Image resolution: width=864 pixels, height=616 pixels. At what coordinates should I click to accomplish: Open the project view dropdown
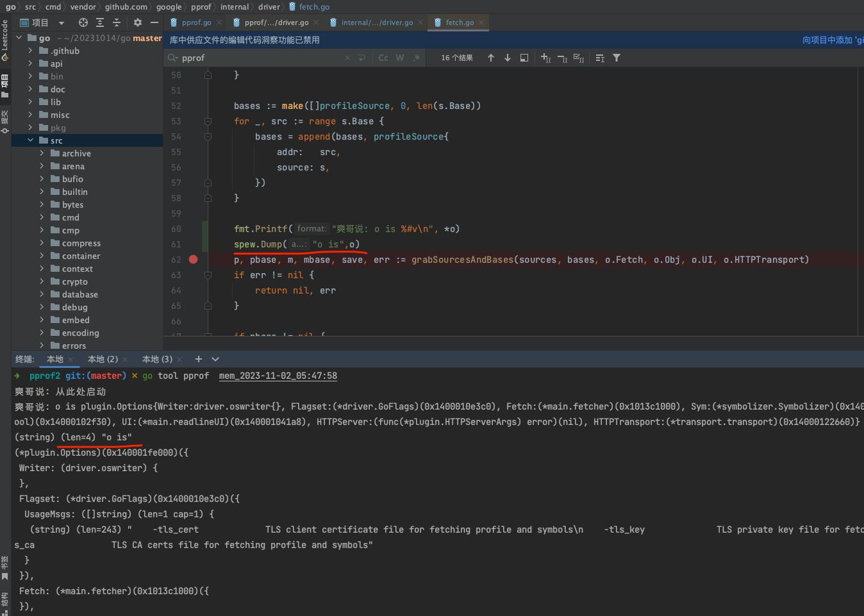tap(62, 22)
